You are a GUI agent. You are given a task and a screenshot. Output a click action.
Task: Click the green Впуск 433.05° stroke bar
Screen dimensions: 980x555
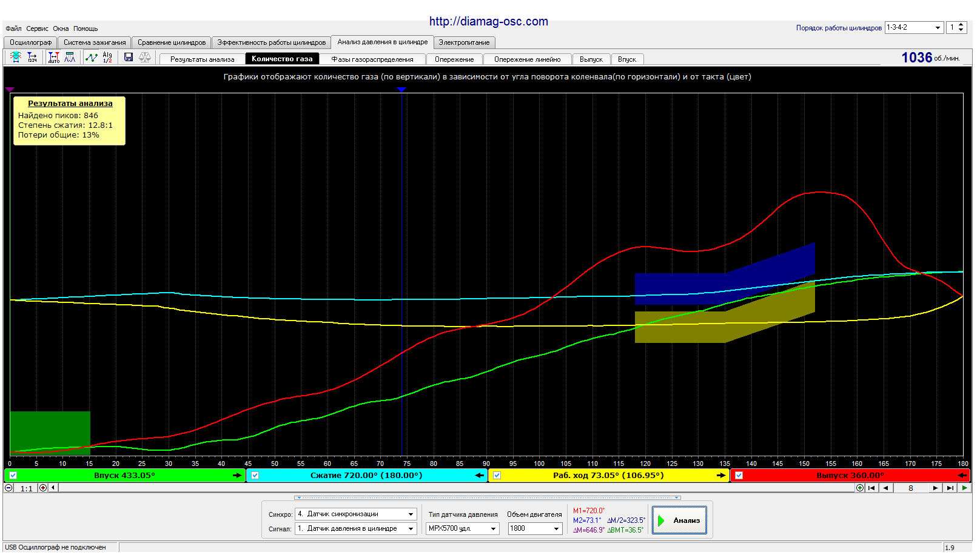125,476
